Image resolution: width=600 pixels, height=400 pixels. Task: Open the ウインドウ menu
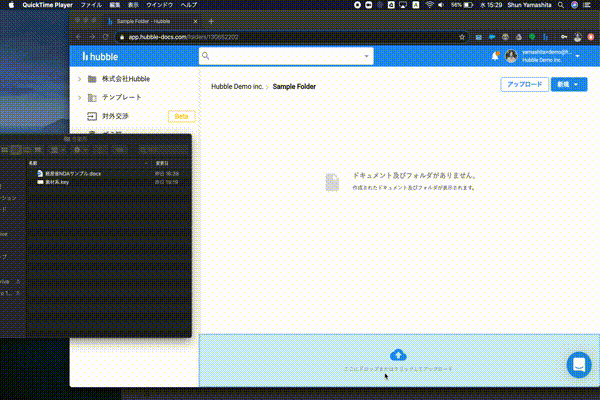[160, 5]
